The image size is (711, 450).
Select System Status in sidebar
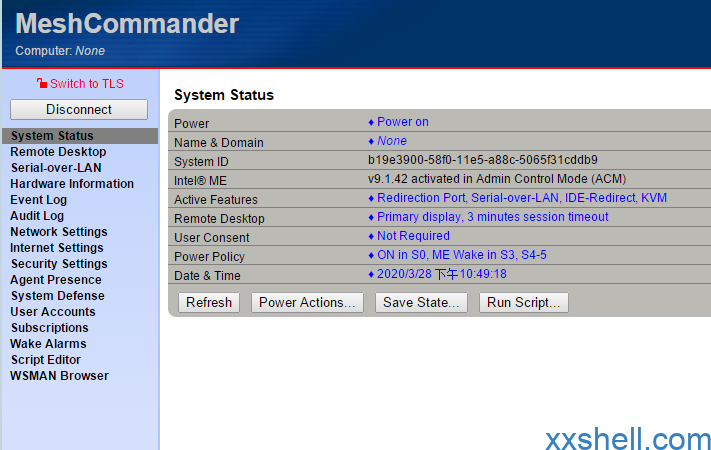click(x=80, y=136)
